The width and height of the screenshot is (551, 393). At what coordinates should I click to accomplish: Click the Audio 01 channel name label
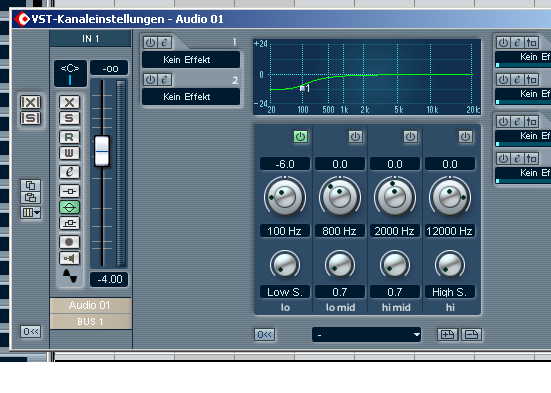pos(90,305)
